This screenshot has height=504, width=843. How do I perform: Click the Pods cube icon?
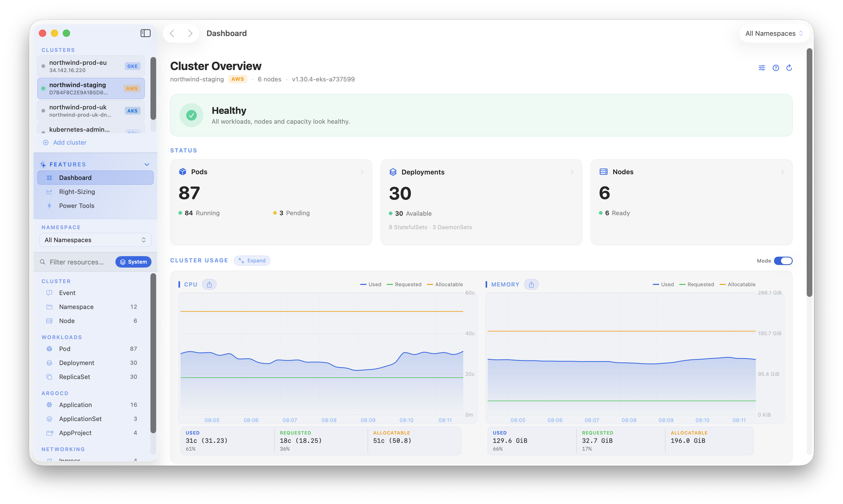point(182,172)
